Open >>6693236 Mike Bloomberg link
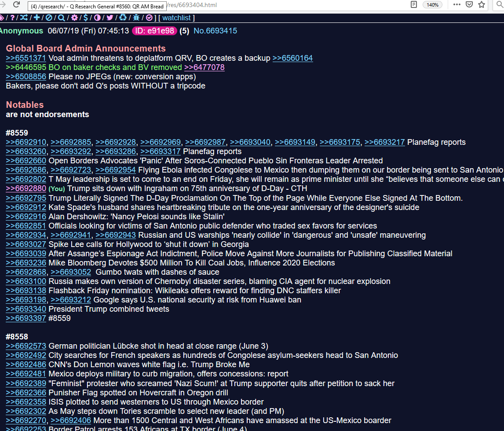Image resolution: width=504 pixels, height=431 pixels. [x=26, y=263]
